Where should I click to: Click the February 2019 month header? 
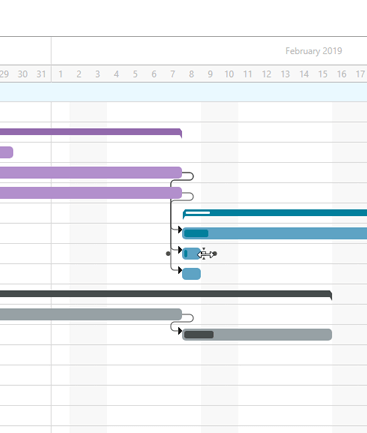pos(314,51)
